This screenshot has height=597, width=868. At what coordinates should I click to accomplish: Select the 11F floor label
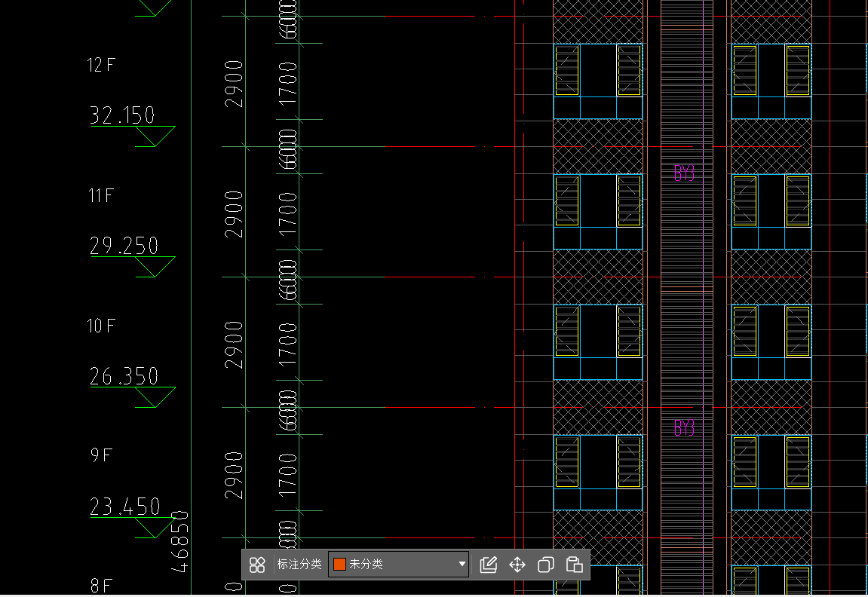[101, 195]
